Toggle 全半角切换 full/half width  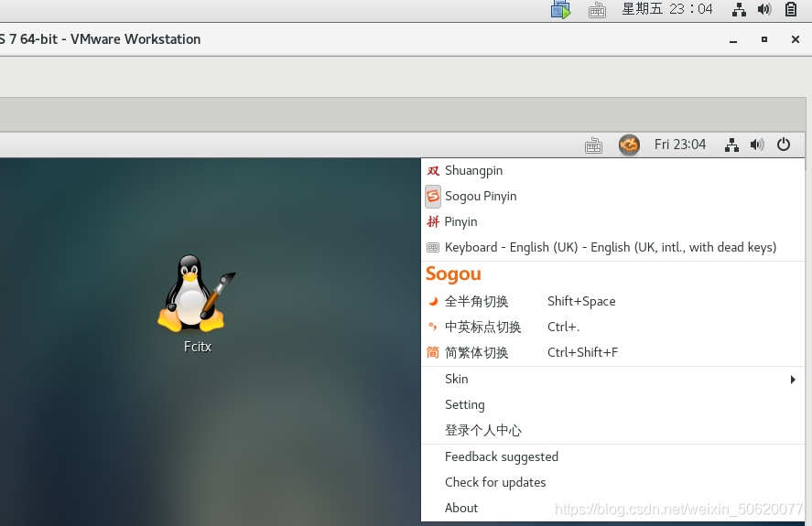coord(612,301)
